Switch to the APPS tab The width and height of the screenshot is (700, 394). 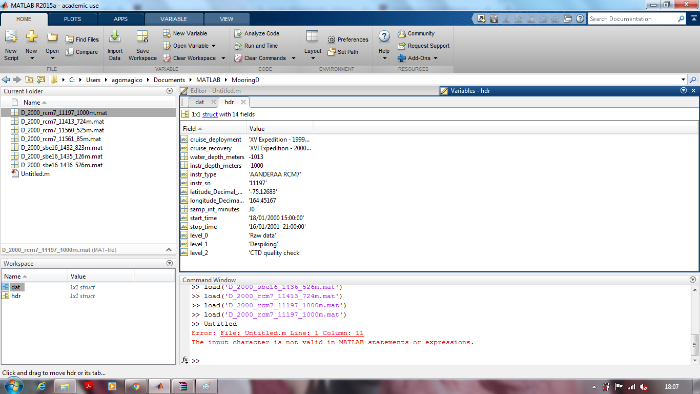point(121,19)
